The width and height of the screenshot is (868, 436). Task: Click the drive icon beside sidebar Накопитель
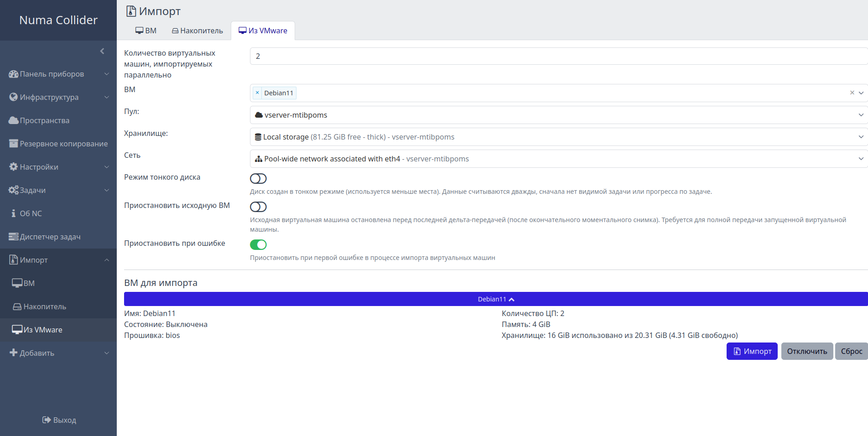[17, 306]
